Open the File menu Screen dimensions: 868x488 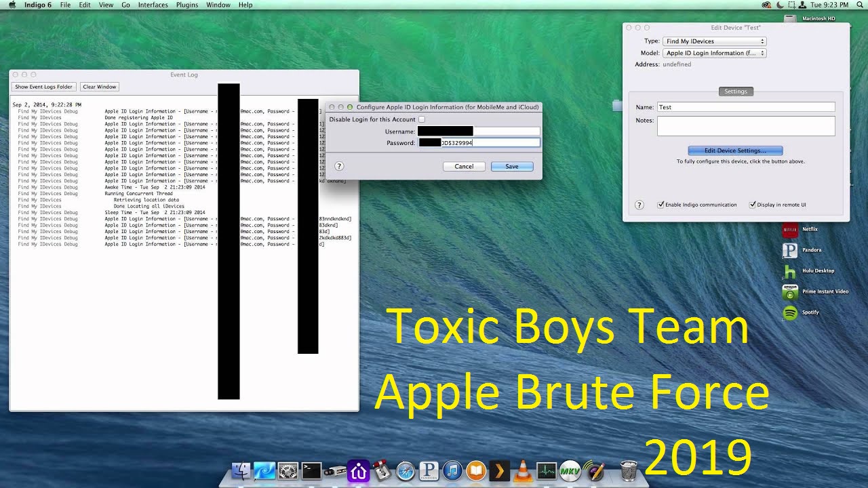[65, 5]
